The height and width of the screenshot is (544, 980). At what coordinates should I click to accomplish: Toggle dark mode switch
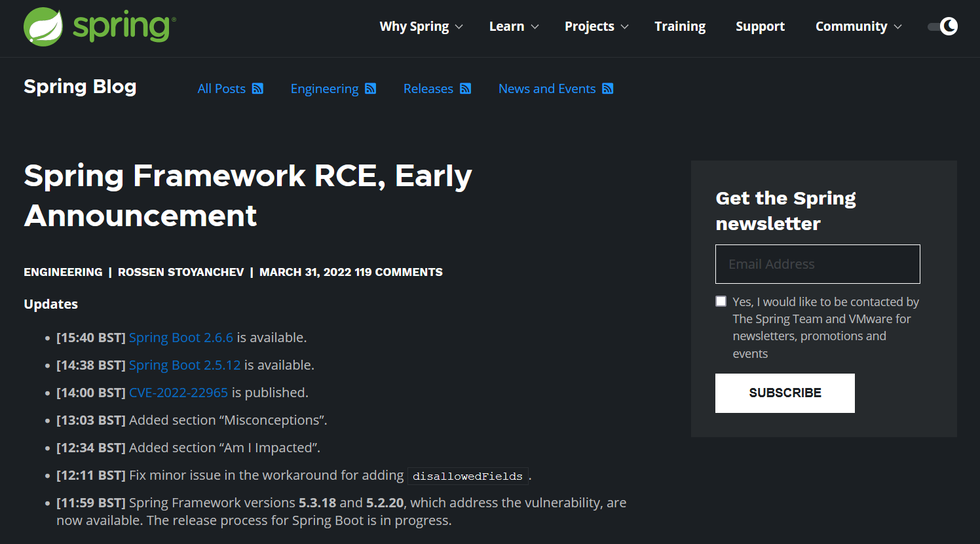942,26
